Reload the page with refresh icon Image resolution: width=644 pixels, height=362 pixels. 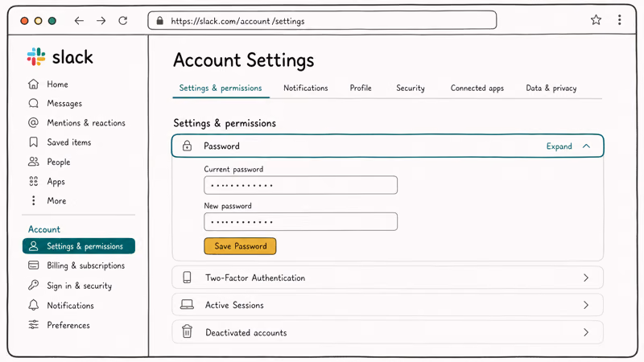coord(123,21)
